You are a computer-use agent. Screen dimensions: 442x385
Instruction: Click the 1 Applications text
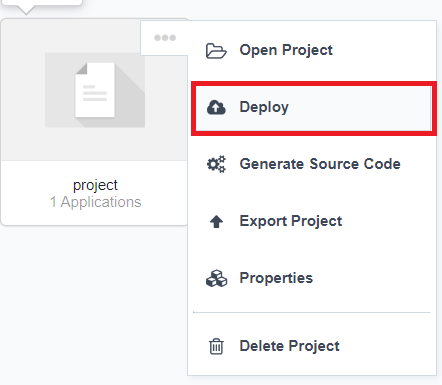[96, 202]
